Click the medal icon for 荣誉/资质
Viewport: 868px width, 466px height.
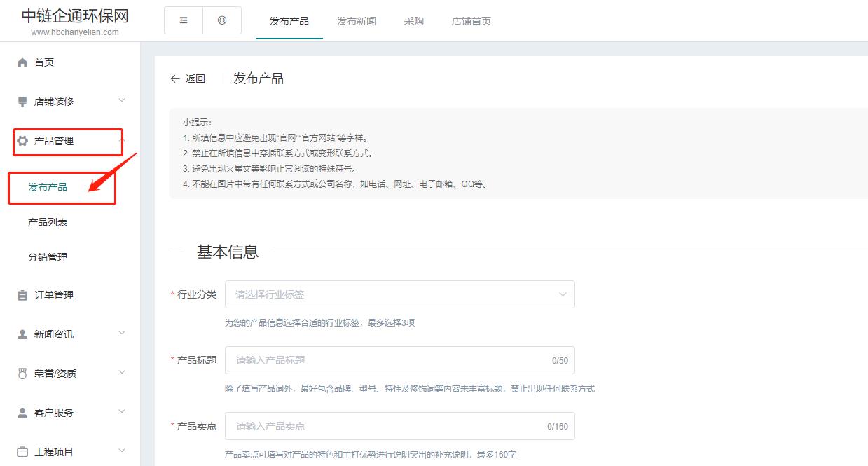tap(22, 374)
